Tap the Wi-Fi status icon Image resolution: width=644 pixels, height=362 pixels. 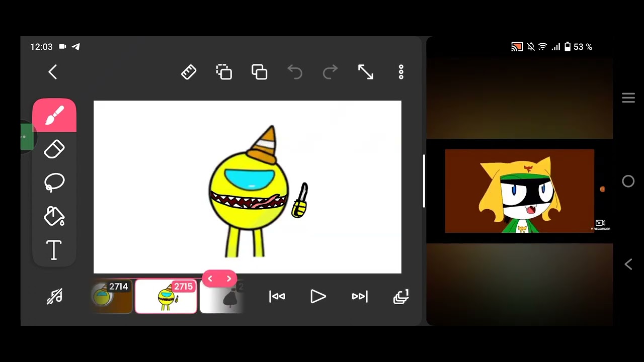[542, 47]
